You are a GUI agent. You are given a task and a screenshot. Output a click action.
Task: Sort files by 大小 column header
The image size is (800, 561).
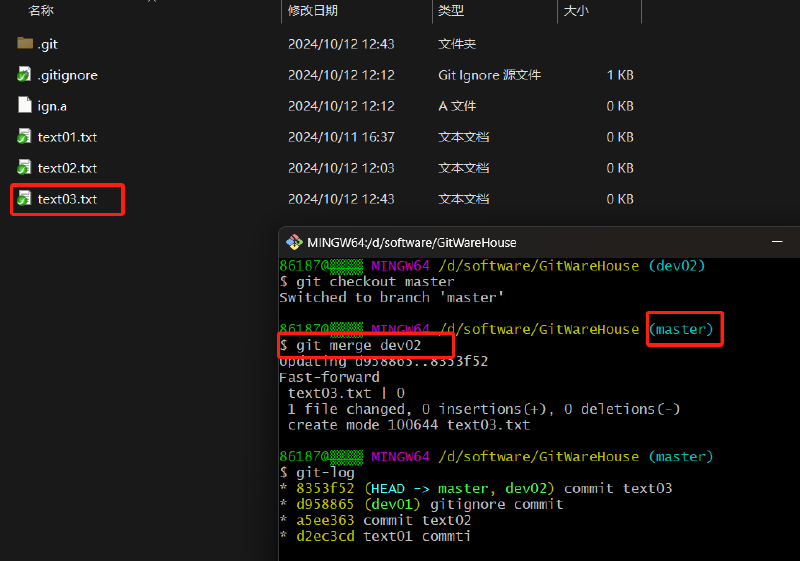click(x=576, y=11)
